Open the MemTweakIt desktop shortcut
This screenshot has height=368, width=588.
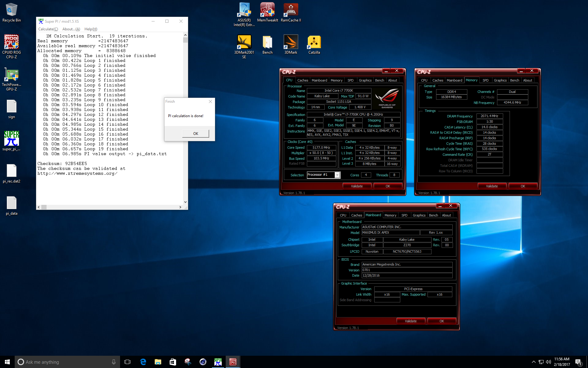[267, 12]
